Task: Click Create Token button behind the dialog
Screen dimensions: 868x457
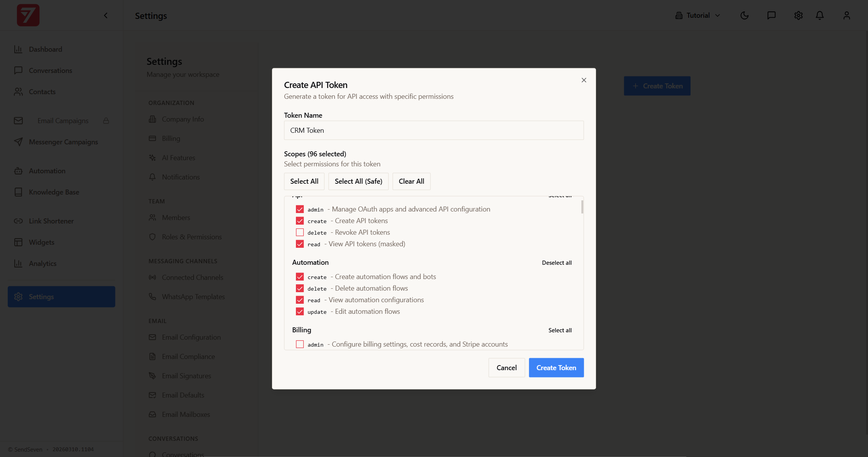Action: click(x=657, y=86)
